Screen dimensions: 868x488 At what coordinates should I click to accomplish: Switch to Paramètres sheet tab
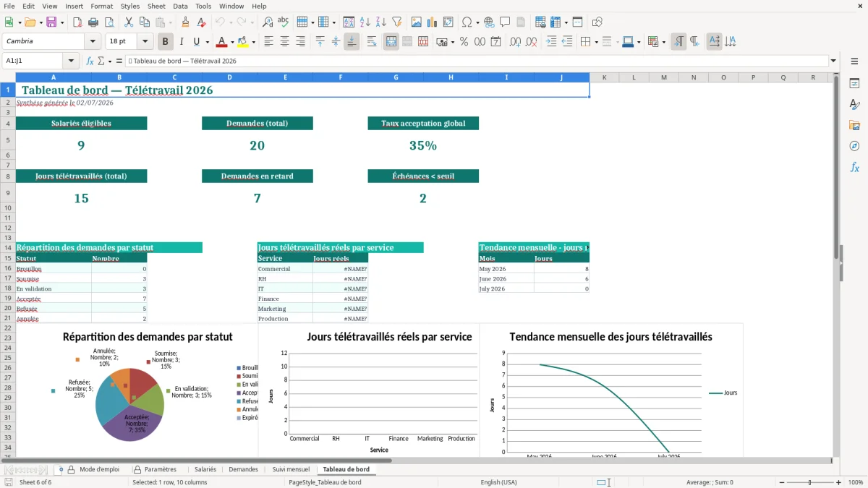coord(160,469)
